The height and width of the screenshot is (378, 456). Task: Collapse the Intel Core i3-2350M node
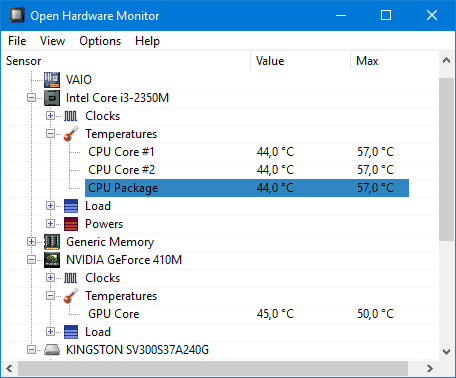[31, 98]
